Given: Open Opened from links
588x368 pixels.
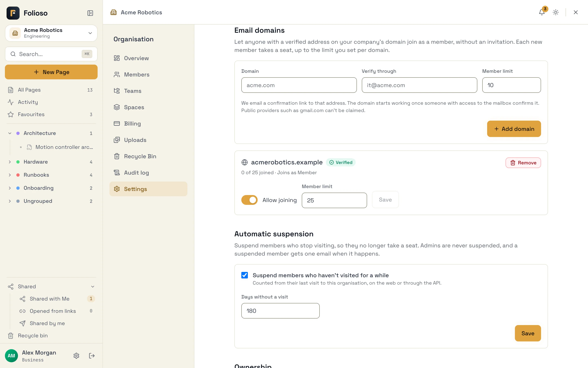Looking at the screenshot, I should click(57, 311).
